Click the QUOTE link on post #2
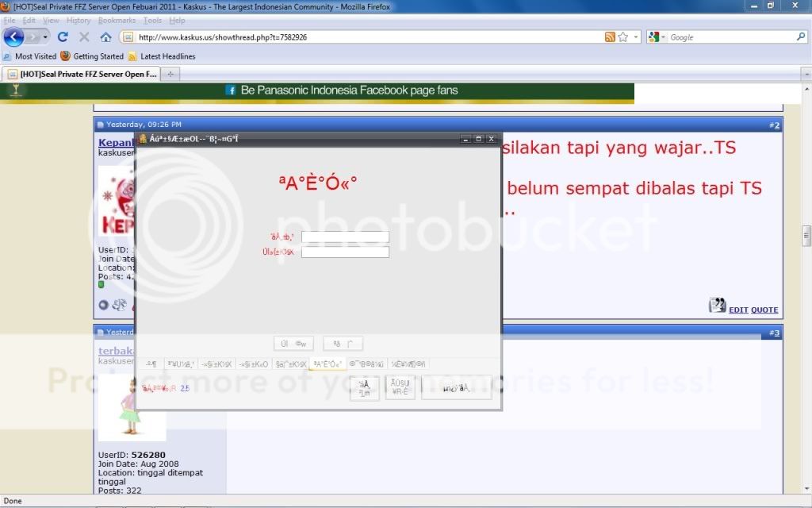812x508 pixels. (764, 310)
